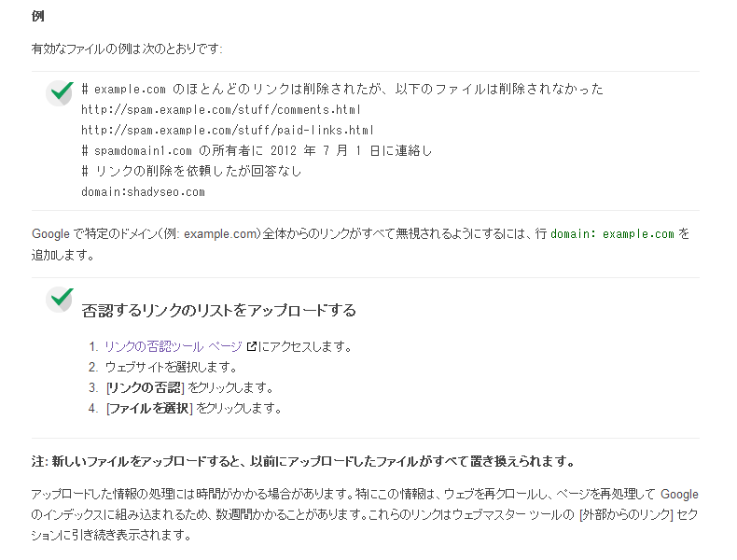Click the comments.html URL line

(x=221, y=109)
